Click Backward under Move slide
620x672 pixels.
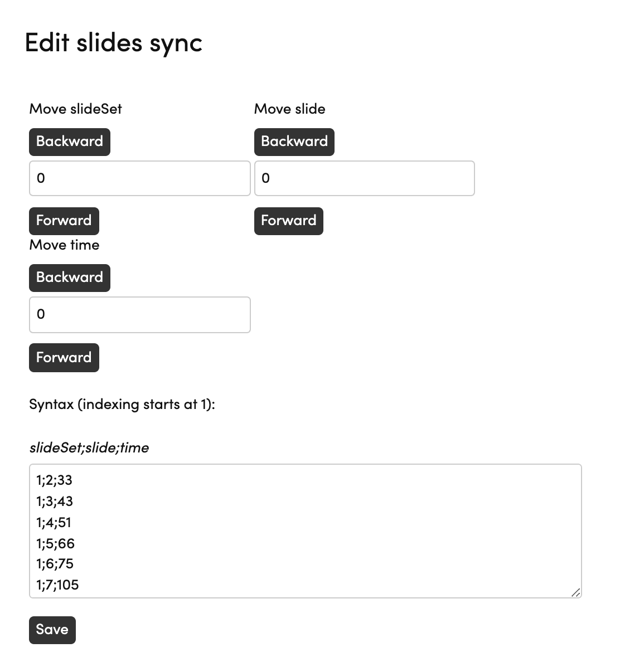(x=294, y=142)
